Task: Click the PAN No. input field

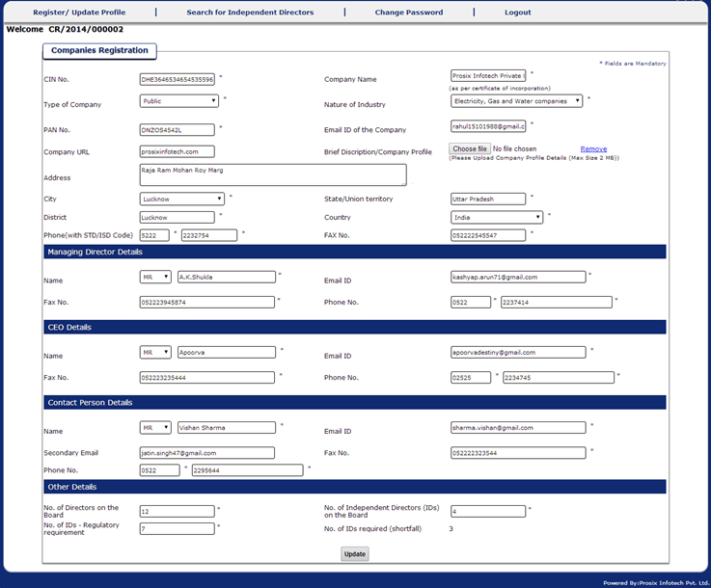Action: [x=178, y=130]
